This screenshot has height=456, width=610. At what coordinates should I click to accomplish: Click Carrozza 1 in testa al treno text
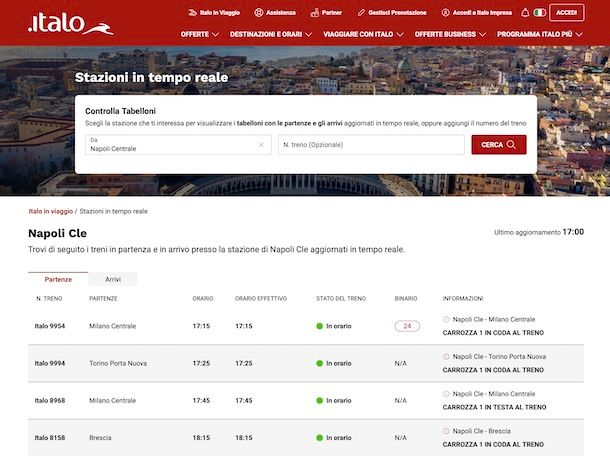tap(494, 407)
